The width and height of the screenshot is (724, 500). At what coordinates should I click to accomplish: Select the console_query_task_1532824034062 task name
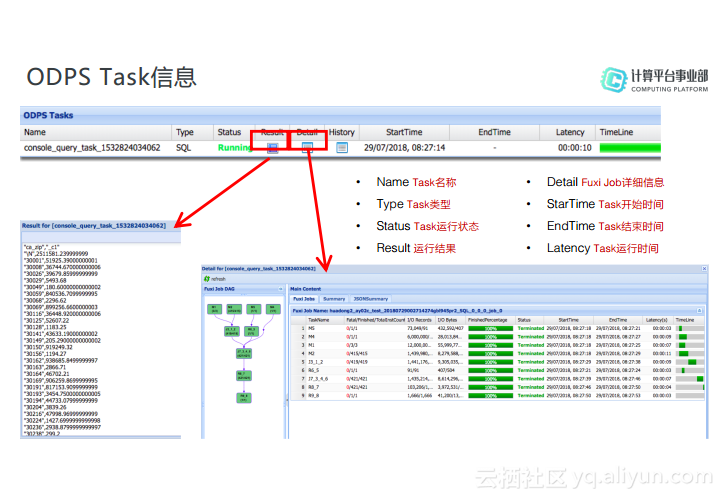click(92, 148)
